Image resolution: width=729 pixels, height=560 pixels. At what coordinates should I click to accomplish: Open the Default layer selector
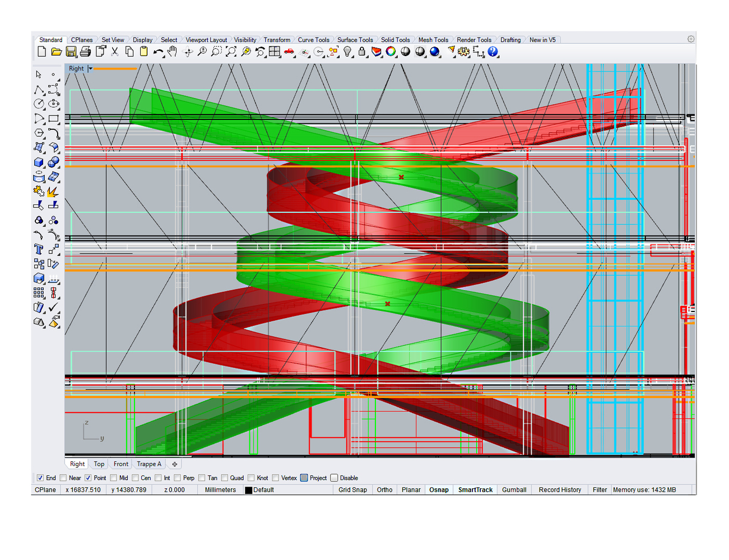click(263, 489)
